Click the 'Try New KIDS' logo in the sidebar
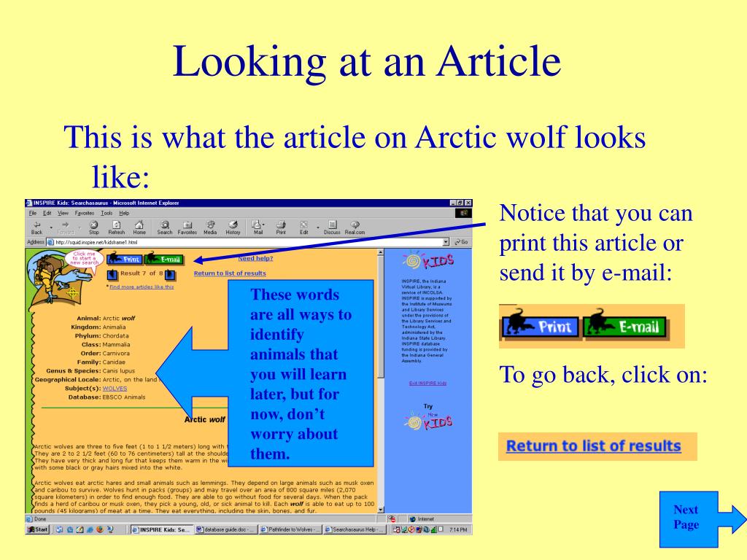Viewport: 747px width, 560px height. [x=428, y=418]
